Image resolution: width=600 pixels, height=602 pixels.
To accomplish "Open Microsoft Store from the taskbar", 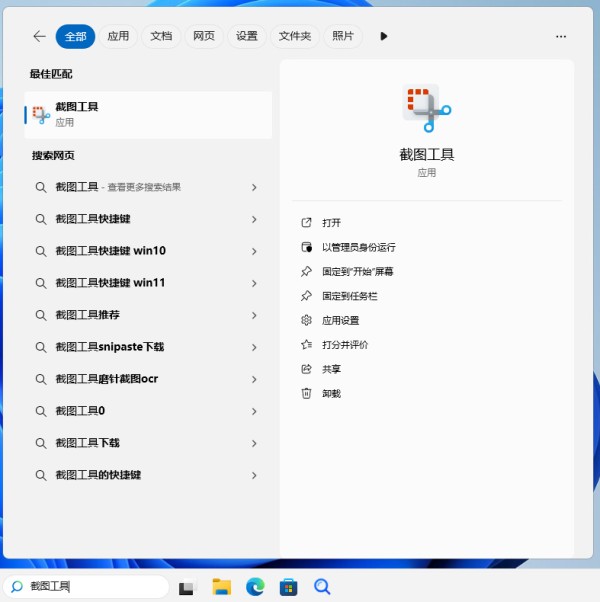I will (x=288, y=587).
